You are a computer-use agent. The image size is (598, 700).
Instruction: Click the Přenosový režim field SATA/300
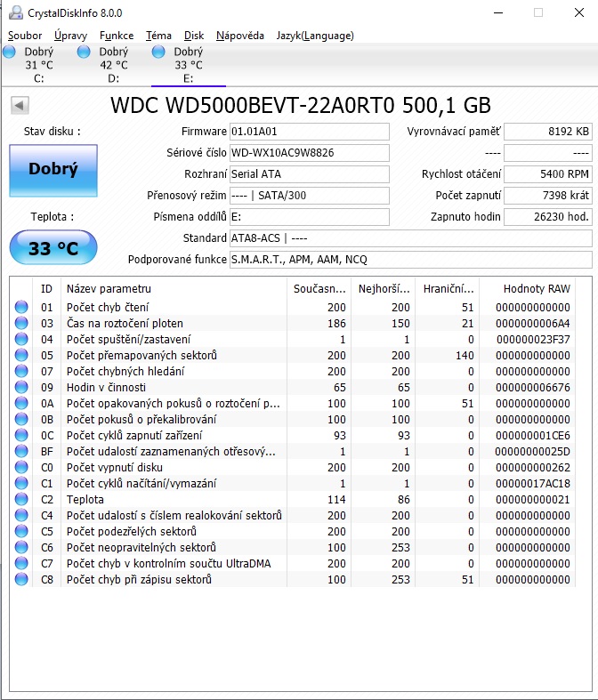310,196
